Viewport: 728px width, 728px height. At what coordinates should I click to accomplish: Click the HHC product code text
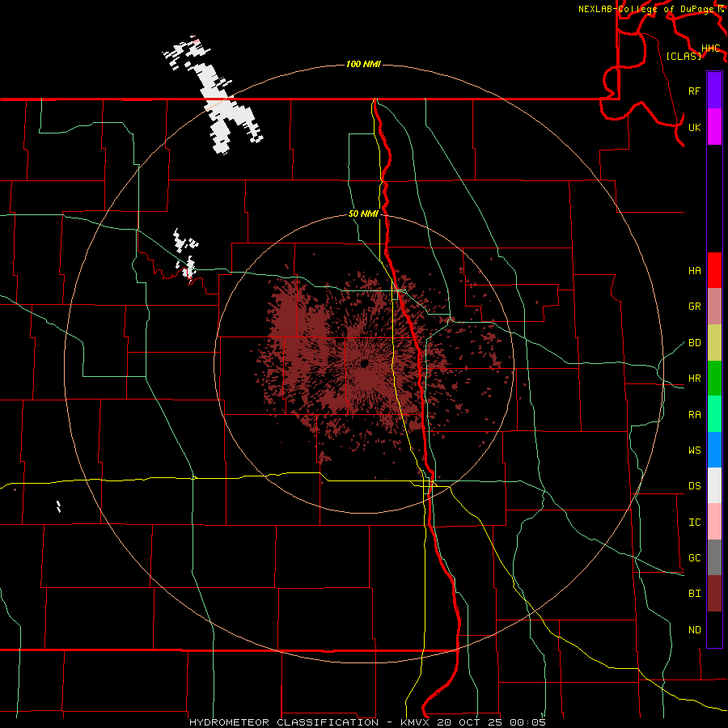[710, 49]
